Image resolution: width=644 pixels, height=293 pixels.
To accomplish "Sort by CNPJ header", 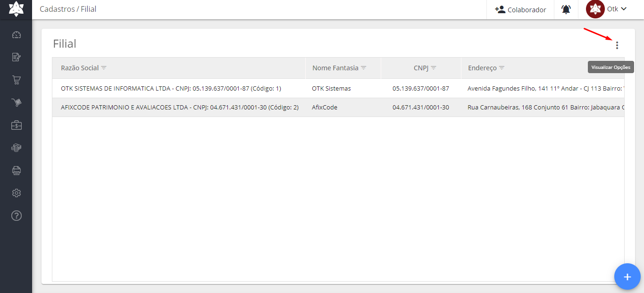I will coord(421,68).
